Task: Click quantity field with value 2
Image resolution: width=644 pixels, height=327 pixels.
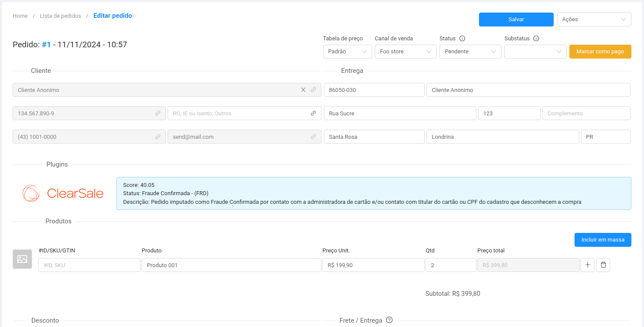Action: pos(451,265)
